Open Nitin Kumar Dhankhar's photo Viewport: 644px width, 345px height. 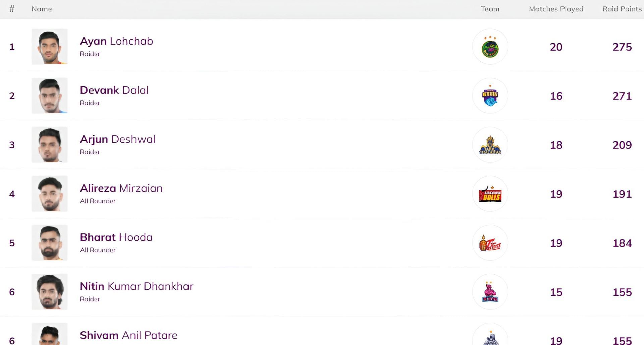pyautogui.click(x=50, y=292)
